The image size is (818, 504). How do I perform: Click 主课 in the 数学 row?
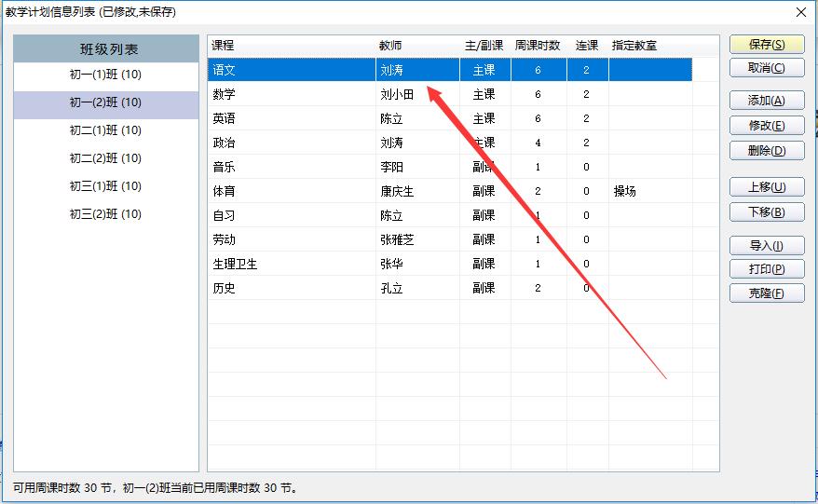click(x=484, y=94)
